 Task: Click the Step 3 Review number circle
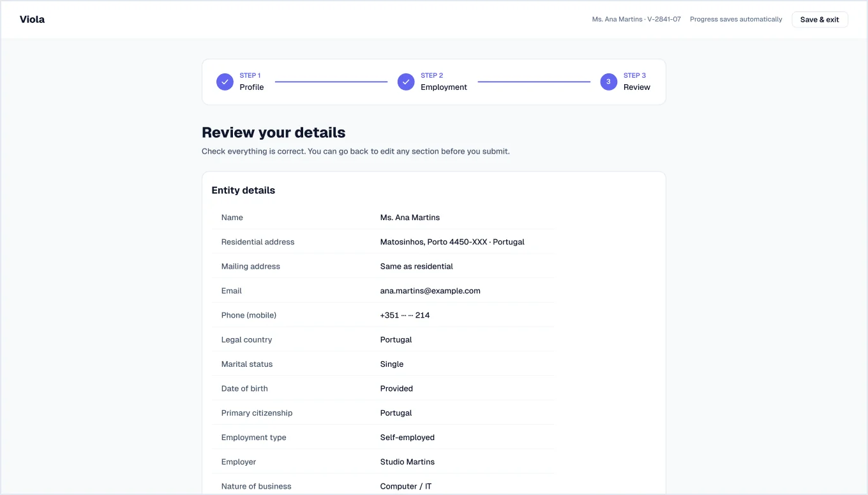[x=609, y=82]
